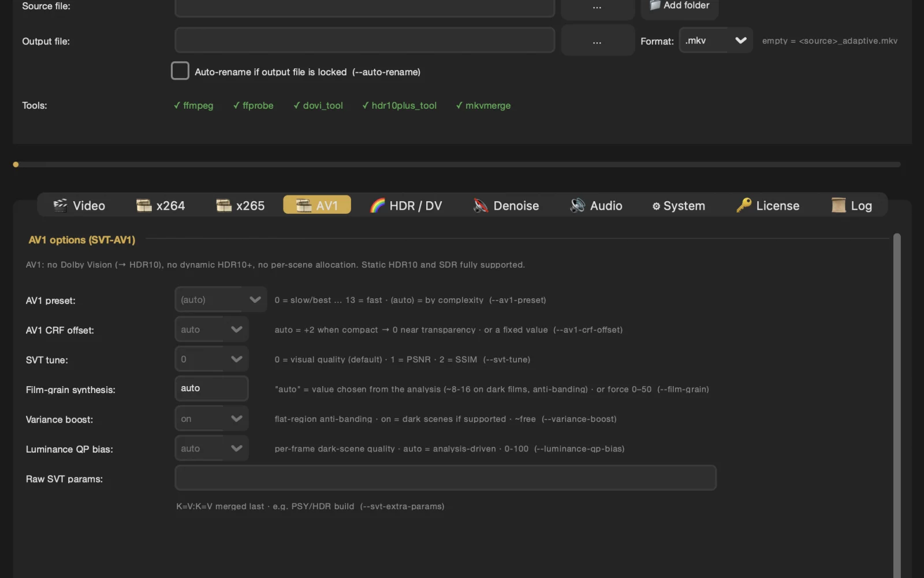Switch to the Denoise tab
The height and width of the screenshot is (578, 924).
506,205
